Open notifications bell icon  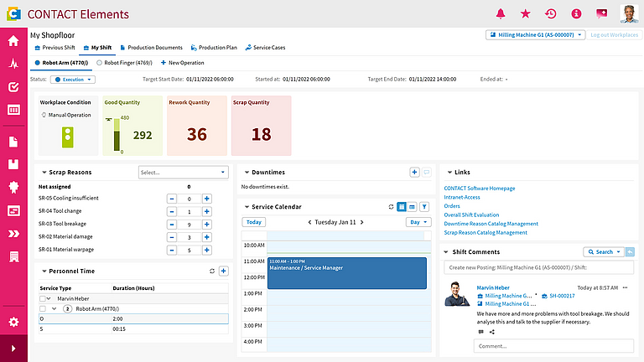[x=501, y=14]
